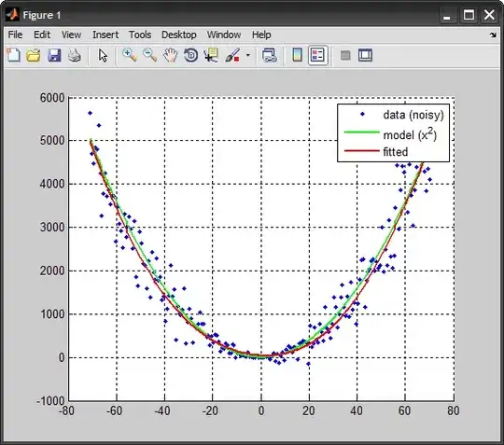
Task: Select the Data Cursor tool
Action: pos(211,55)
